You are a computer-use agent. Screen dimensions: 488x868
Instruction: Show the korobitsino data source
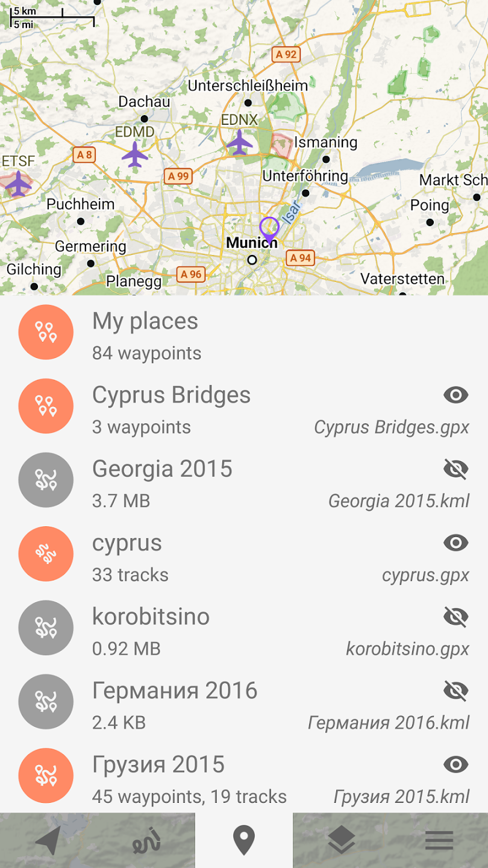455,617
